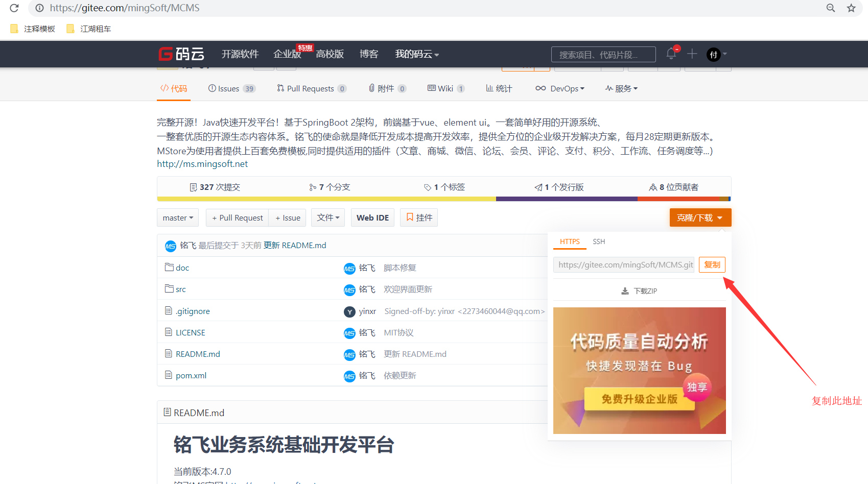The height and width of the screenshot is (484, 868).
Task: Select the SSH clone tab
Action: (599, 241)
